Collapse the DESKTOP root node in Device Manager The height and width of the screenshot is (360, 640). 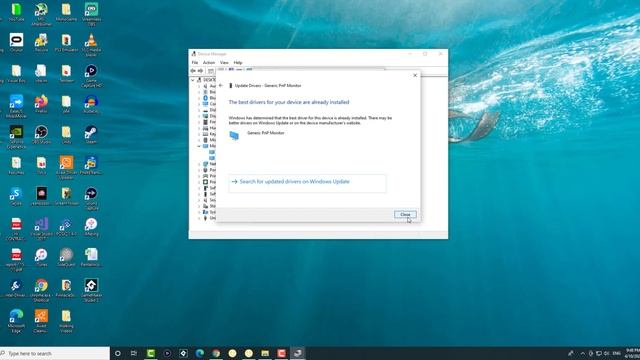pos(193,80)
